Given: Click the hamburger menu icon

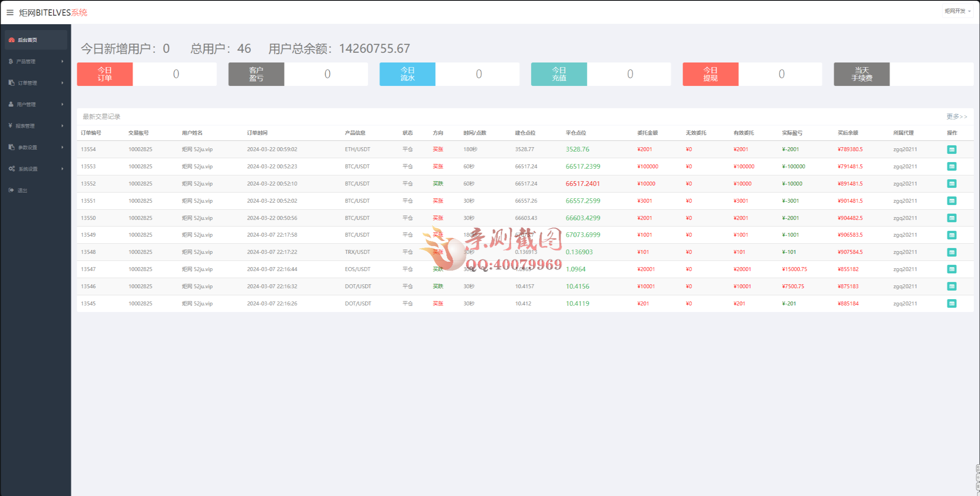Looking at the screenshot, I should click(x=10, y=12).
